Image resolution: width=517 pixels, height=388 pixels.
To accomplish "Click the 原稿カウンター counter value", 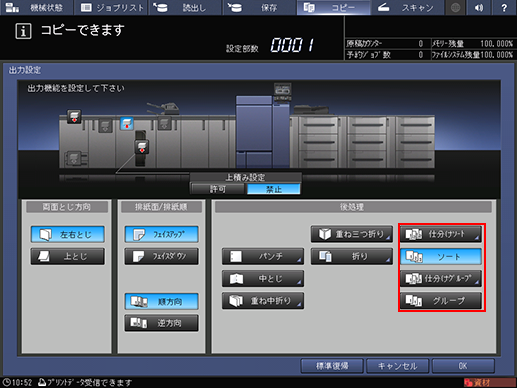I will coord(421,44).
